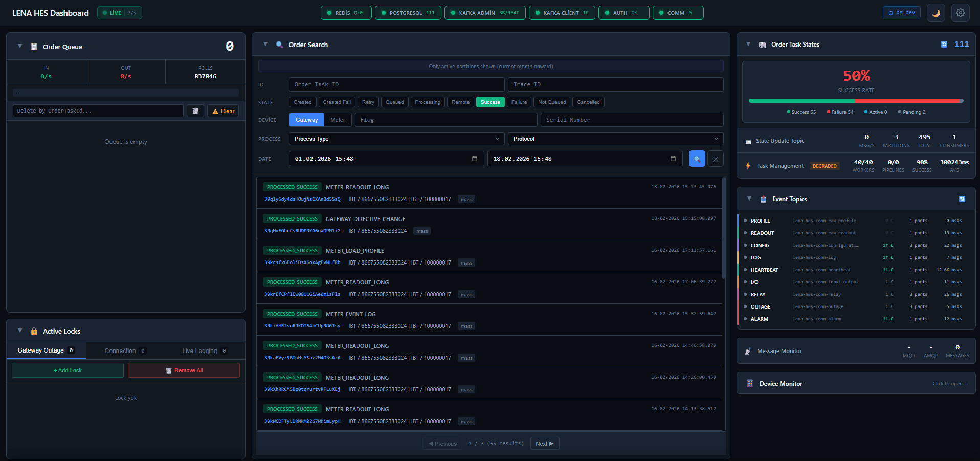Collapse the Order Queue panel
Viewport: 980px width, 461px height.
coord(20,47)
